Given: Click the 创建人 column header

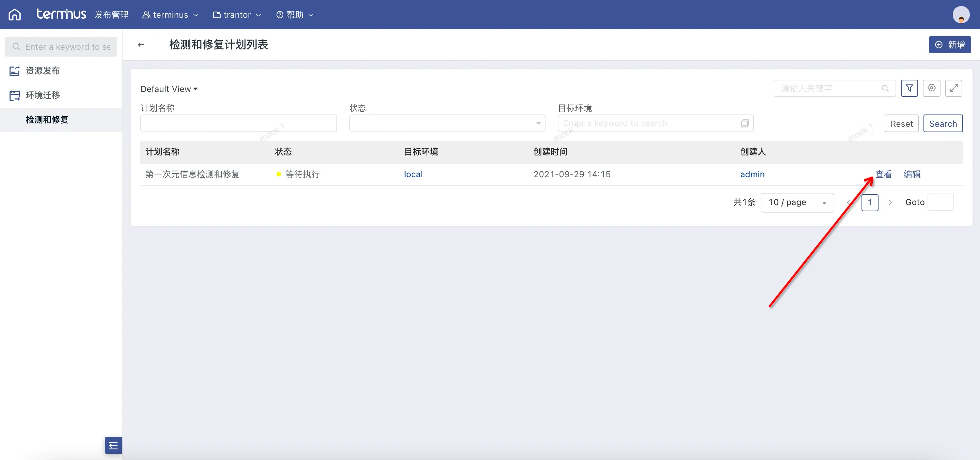Looking at the screenshot, I should pos(753,152).
